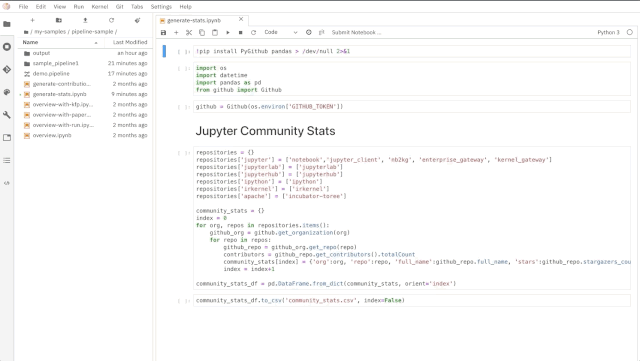The height and width of the screenshot is (361, 640).
Task: Click the kernel status circle indicator
Action: coord(629,32)
